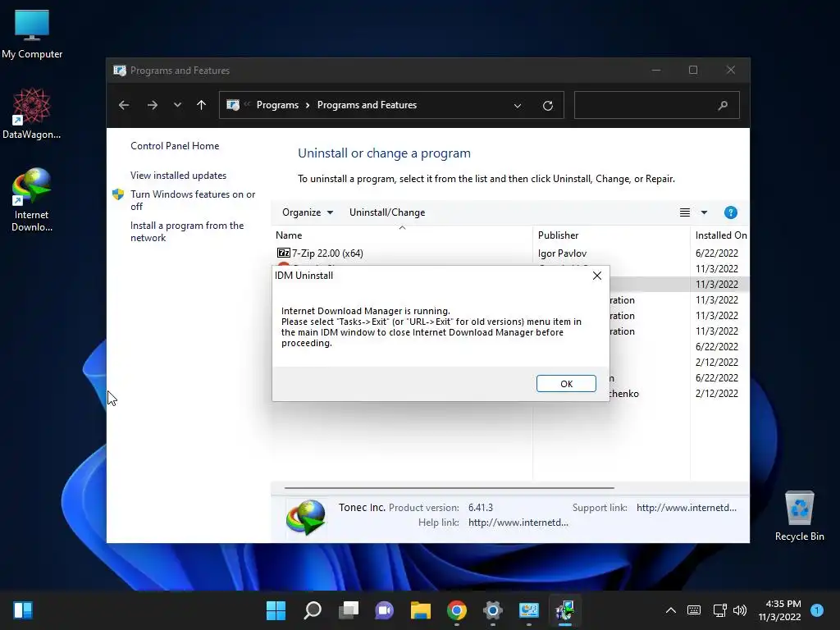The image size is (840, 630).
Task: Open the Windows Start menu
Action: 276,610
